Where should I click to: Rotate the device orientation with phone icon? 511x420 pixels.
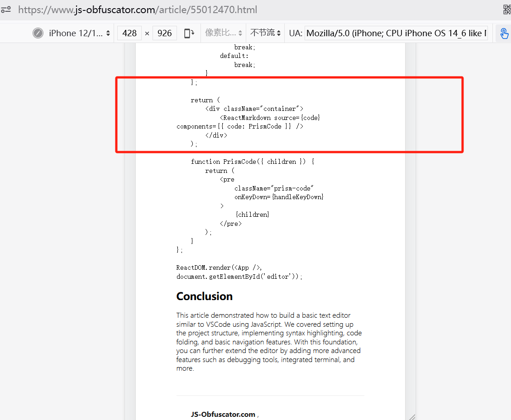point(189,33)
